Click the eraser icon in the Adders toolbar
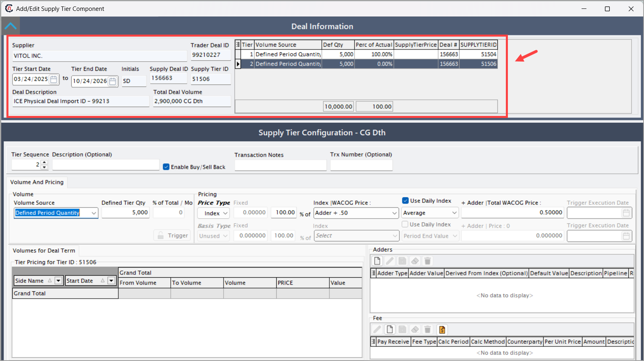This screenshot has height=361, width=644. pos(415,261)
